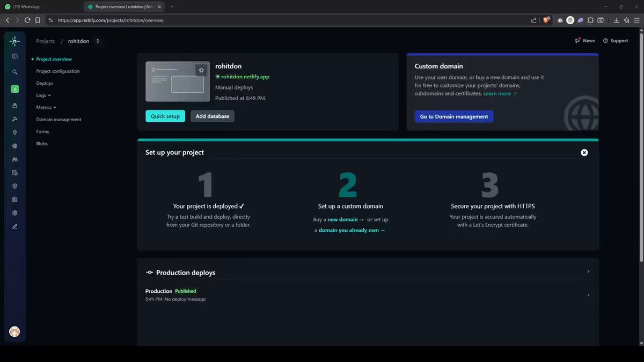Toggle the sidebar panel icon
This screenshot has height=362, width=644.
(x=15, y=56)
